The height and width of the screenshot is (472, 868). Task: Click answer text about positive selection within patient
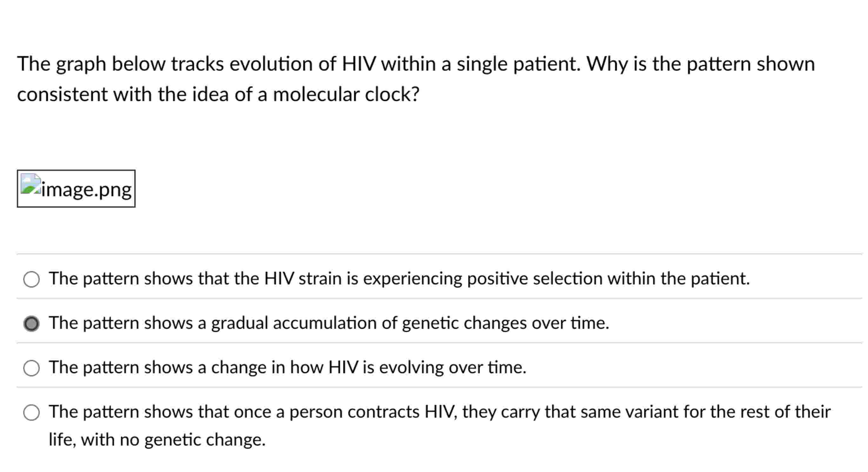pyautogui.click(x=399, y=279)
